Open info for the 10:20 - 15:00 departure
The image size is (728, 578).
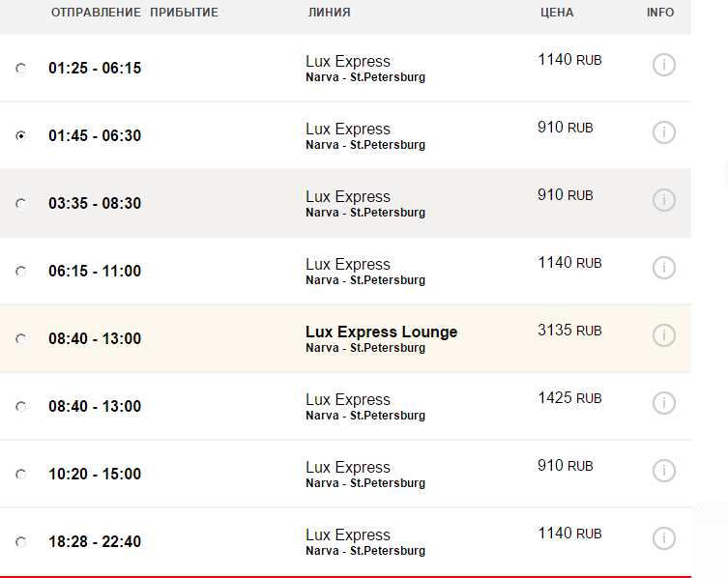(664, 471)
